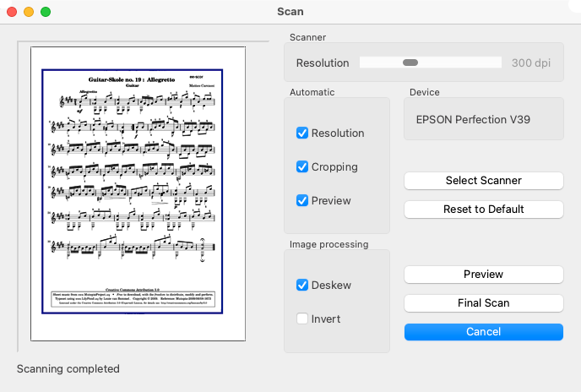Image resolution: width=581 pixels, height=392 pixels.
Task: Disable the Deskew checkbox
Action: [302, 285]
